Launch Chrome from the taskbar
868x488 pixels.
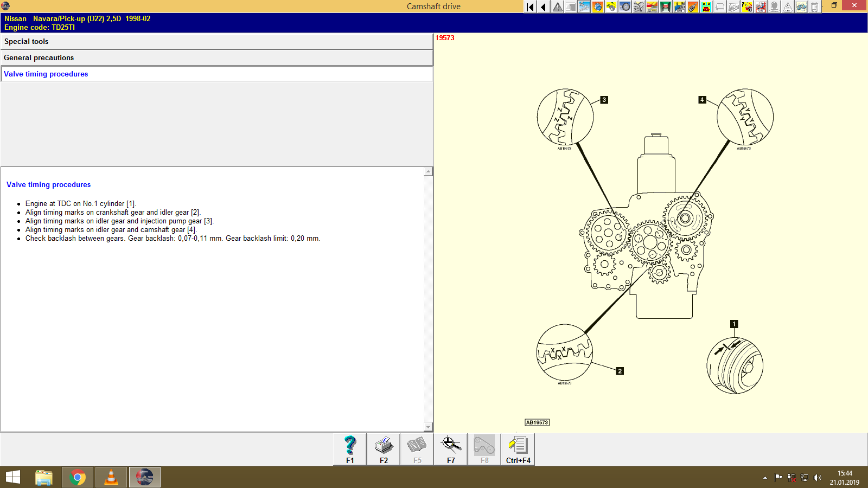78,477
